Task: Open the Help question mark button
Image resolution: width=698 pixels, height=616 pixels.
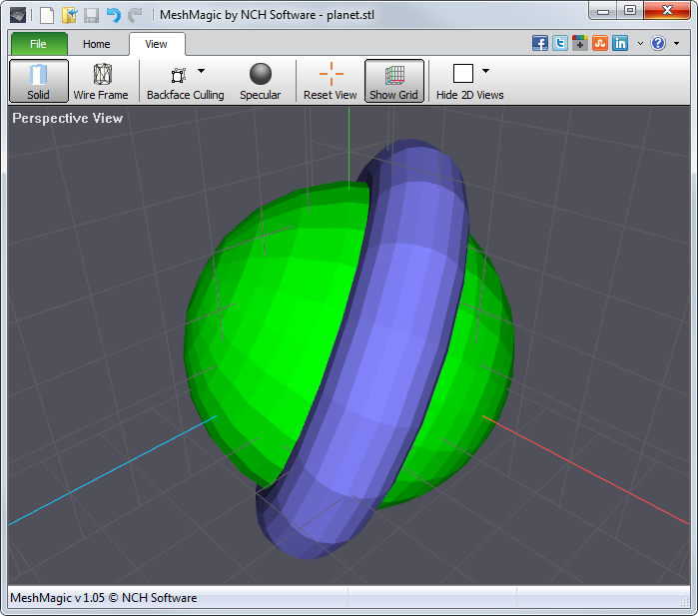Action: coord(658,43)
